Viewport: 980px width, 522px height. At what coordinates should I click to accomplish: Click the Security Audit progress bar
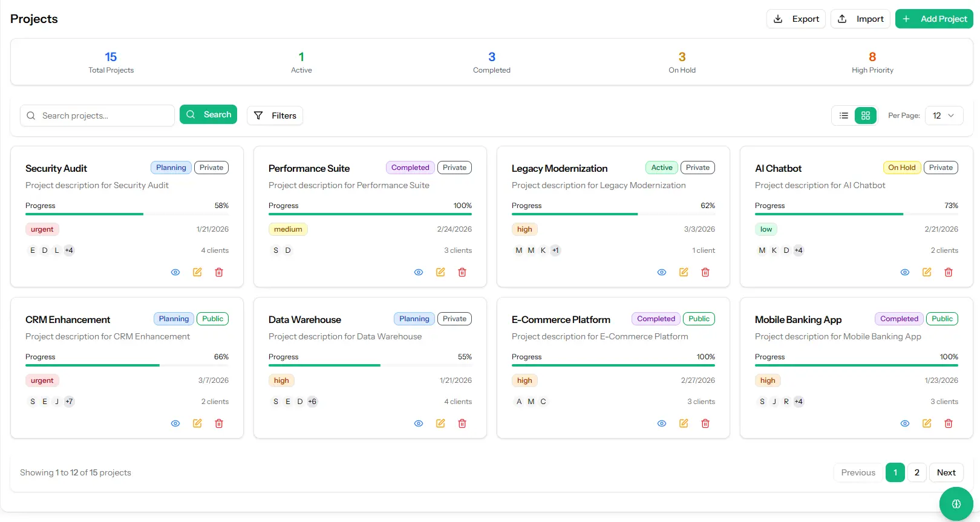pyautogui.click(x=127, y=214)
